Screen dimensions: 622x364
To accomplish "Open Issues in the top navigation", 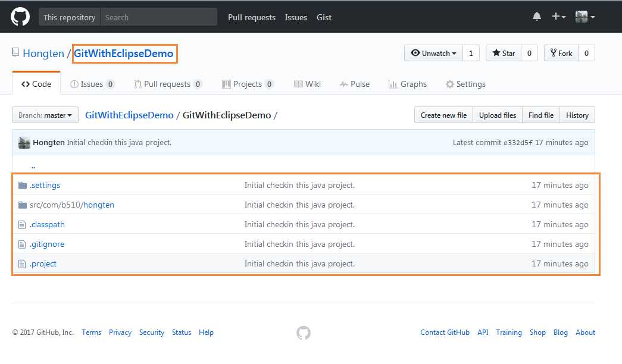I will (x=296, y=17).
